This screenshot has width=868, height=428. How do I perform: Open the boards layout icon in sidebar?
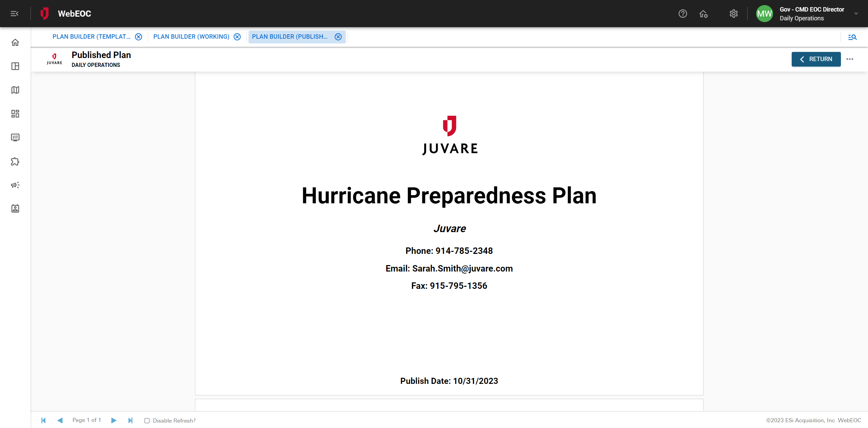[15, 66]
